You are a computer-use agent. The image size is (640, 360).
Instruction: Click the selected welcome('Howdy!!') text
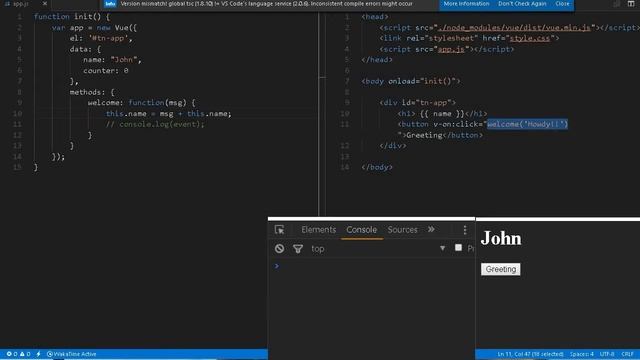[527, 124]
